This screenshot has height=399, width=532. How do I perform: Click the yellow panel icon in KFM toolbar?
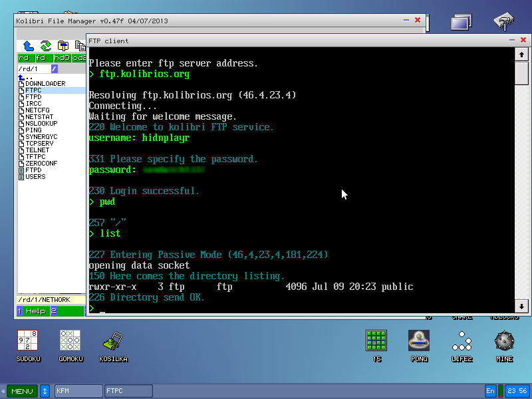pyautogui.click(x=63, y=45)
